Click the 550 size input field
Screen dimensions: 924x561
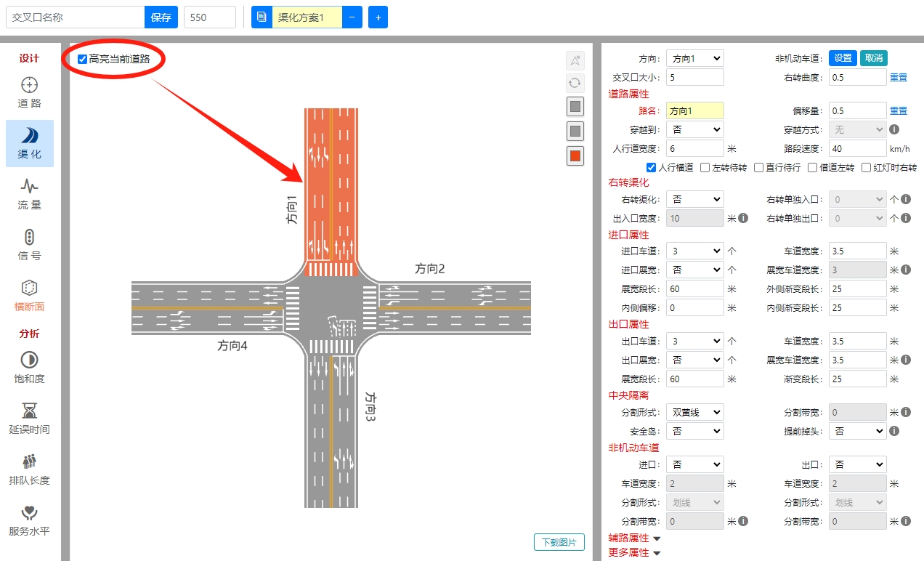point(209,17)
